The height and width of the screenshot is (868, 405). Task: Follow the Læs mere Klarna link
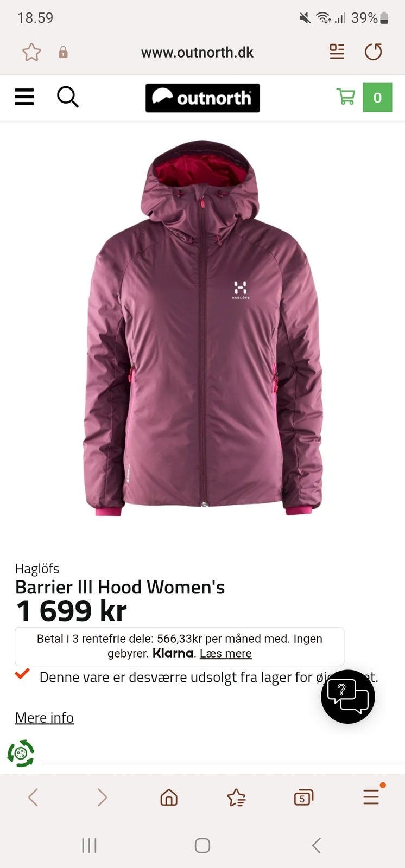pyautogui.click(x=225, y=653)
